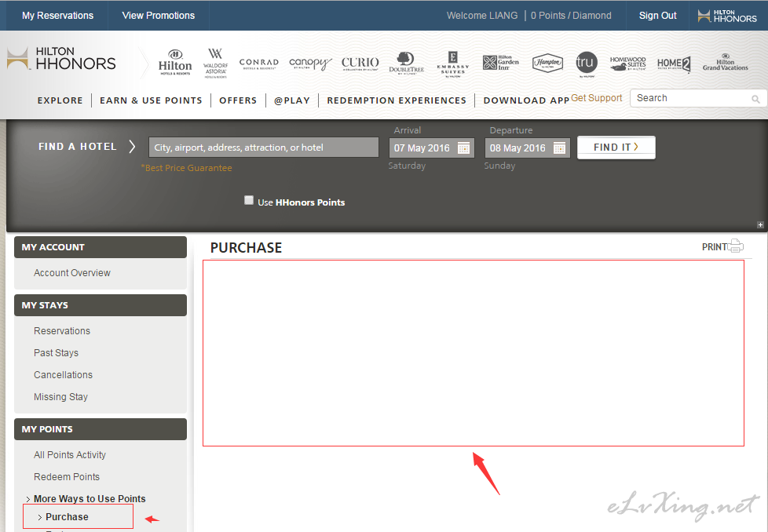The height and width of the screenshot is (532, 768).
Task: Open the Hampton brand logo
Action: coord(547,63)
